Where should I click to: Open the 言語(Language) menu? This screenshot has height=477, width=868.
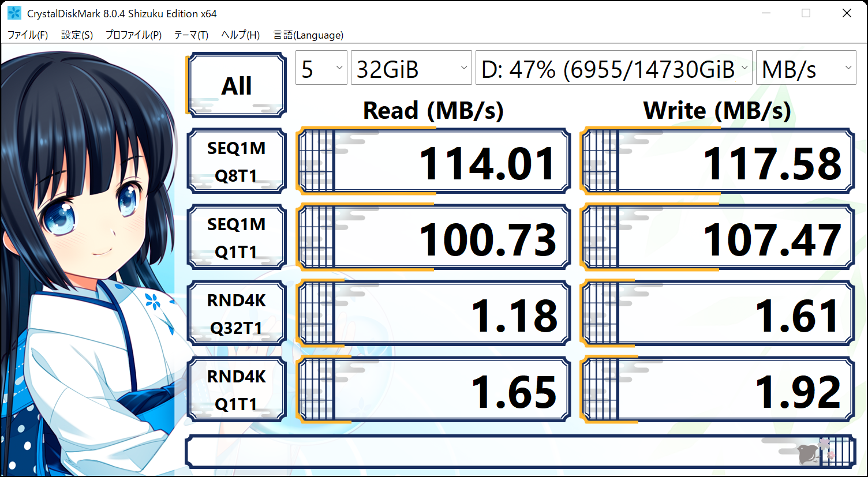(308, 35)
